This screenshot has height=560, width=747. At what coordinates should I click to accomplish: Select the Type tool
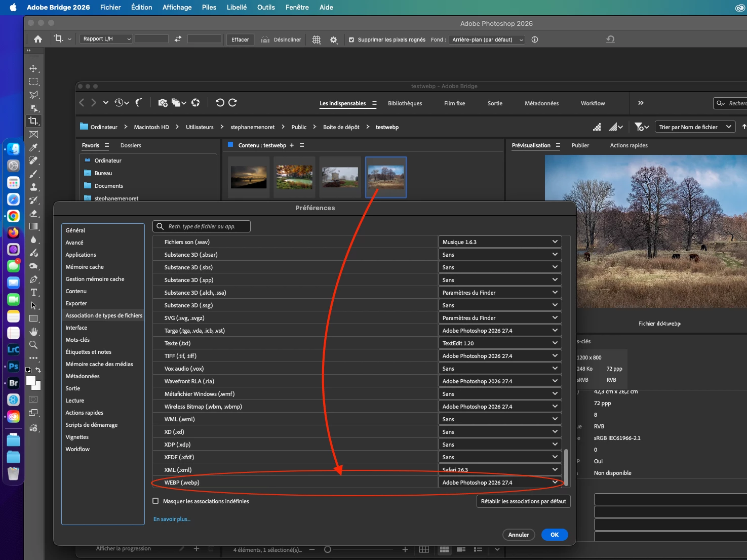33,292
